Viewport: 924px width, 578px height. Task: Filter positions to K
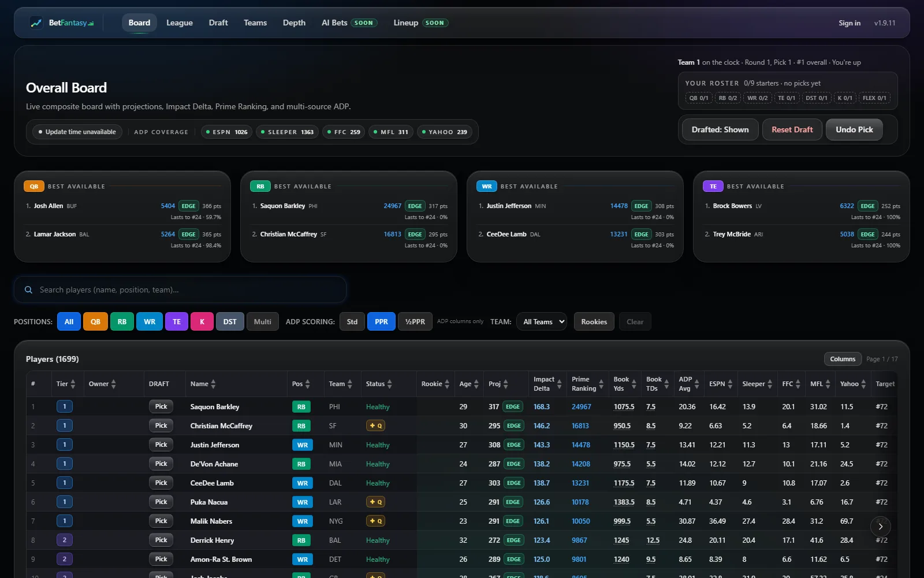202,322
